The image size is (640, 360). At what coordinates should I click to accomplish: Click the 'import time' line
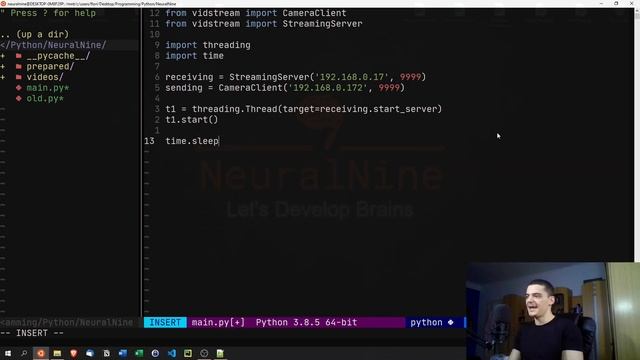(x=194, y=56)
